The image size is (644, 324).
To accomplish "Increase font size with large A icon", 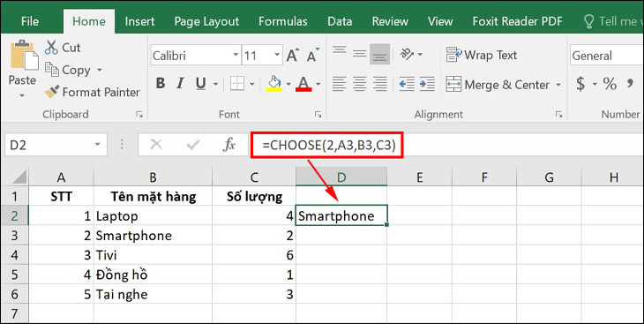I will pyautogui.click(x=292, y=55).
